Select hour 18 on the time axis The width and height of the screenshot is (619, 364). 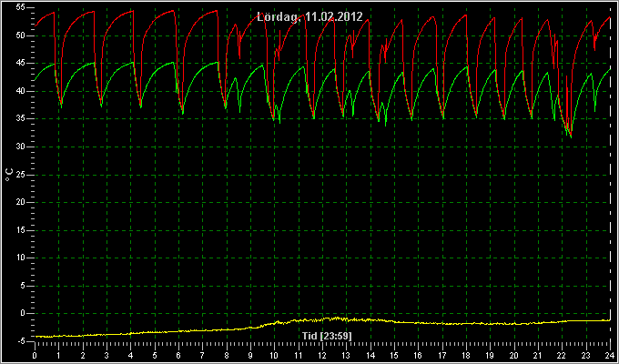pos(466,356)
